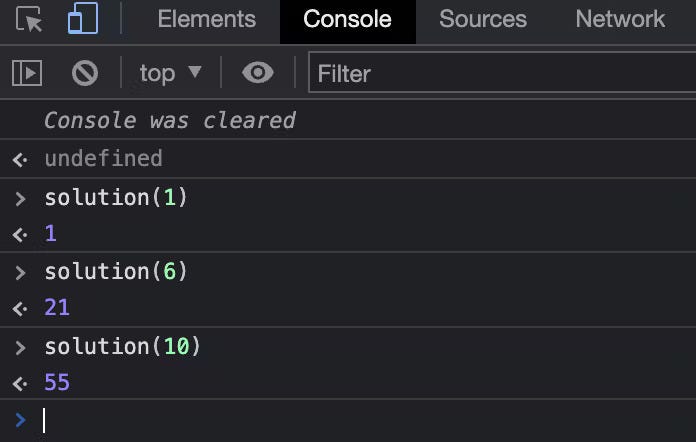
Task: Select the 55 output result
Action: pos(57,382)
